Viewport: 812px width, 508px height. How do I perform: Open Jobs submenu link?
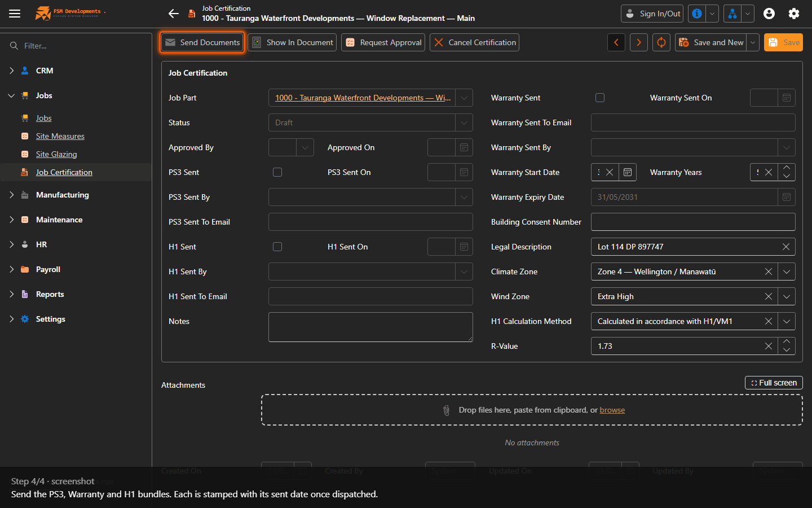pos(43,118)
